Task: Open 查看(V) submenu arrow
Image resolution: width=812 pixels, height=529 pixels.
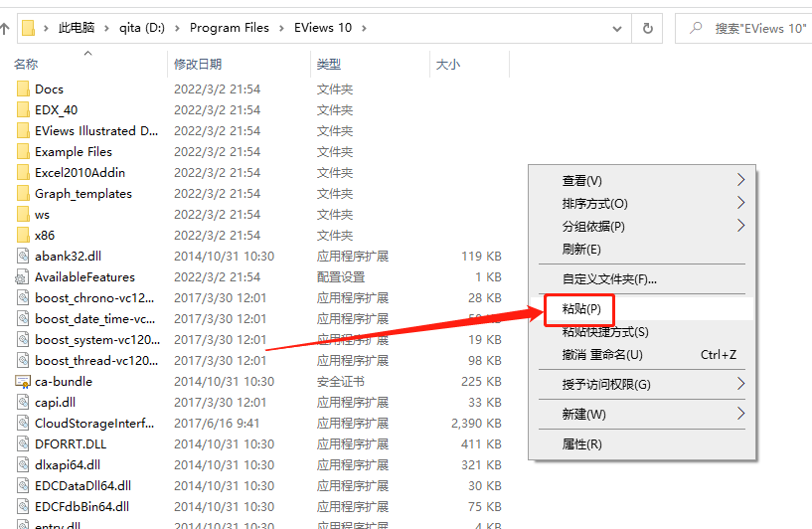Action: tap(741, 180)
